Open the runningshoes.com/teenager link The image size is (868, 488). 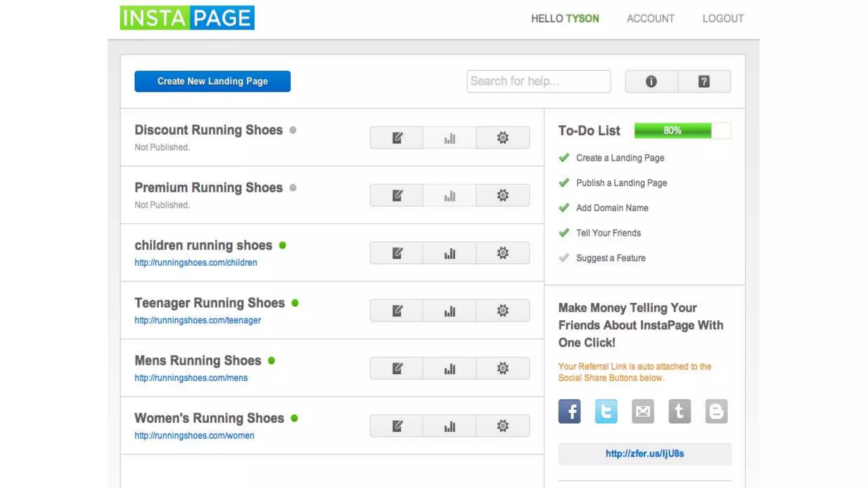point(198,320)
